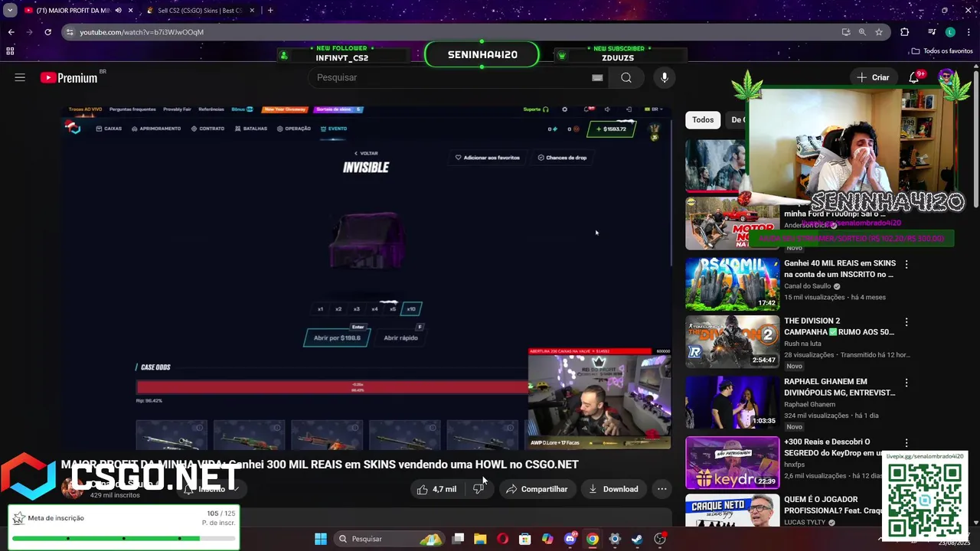
Task: Go to YouTube Premium home logo
Action: [69, 77]
